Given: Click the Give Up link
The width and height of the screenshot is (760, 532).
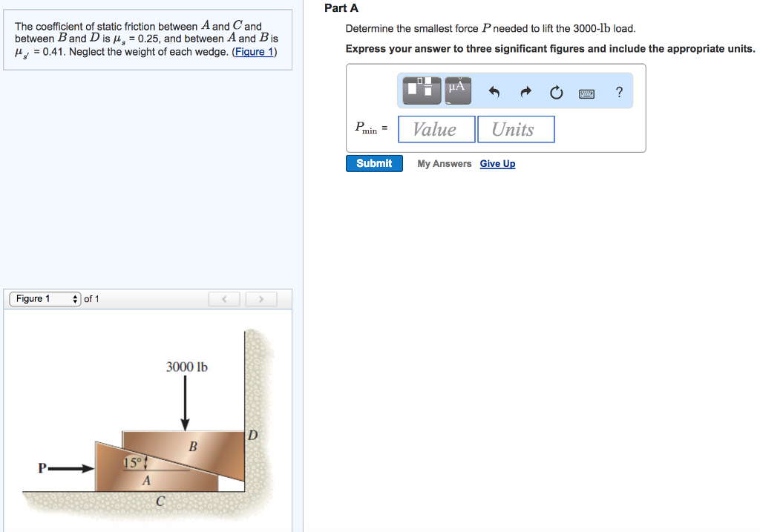Looking at the screenshot, I should click(x=497, y=163).
